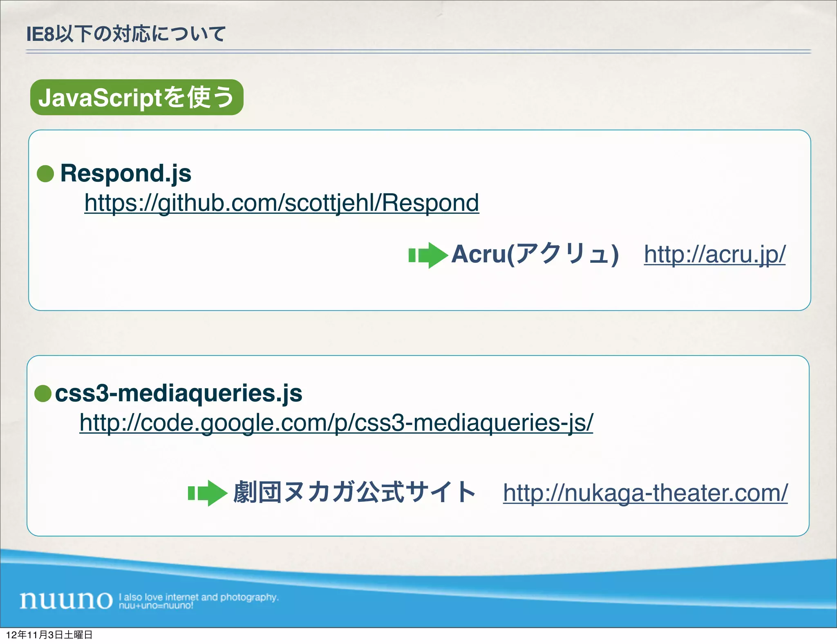Click the green arrow beside Acru
Screen dimensions: 837x644
click(428, 255)
